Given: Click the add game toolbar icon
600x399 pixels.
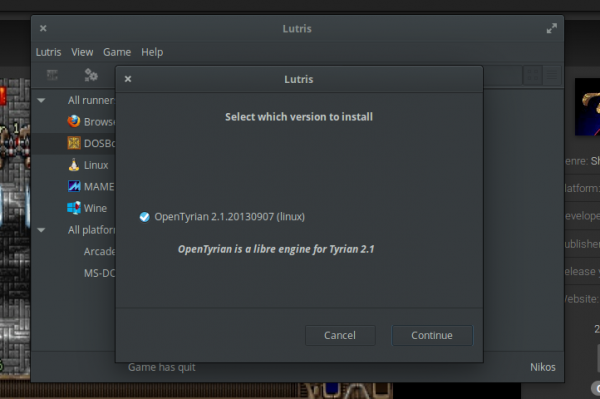Looking at the screenshot, I should 52,75.
